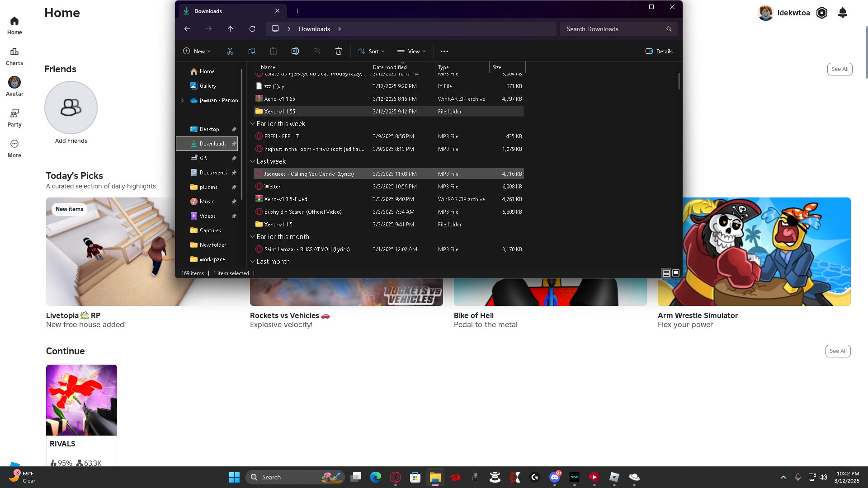The height and width of the screenshot is (488, 868).
Task: Go up one folder level in Explorer
Action: click(x=231, y=29)
